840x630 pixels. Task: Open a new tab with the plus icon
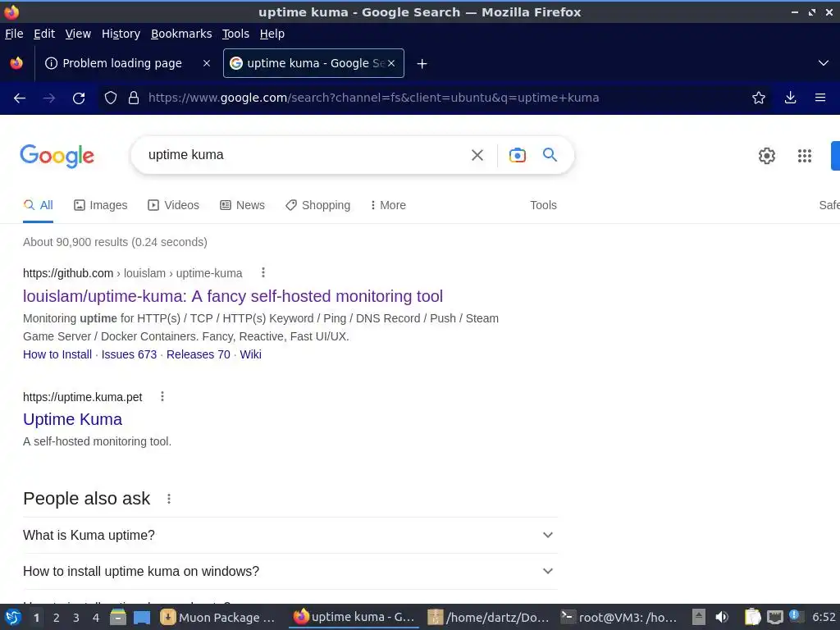422,64
